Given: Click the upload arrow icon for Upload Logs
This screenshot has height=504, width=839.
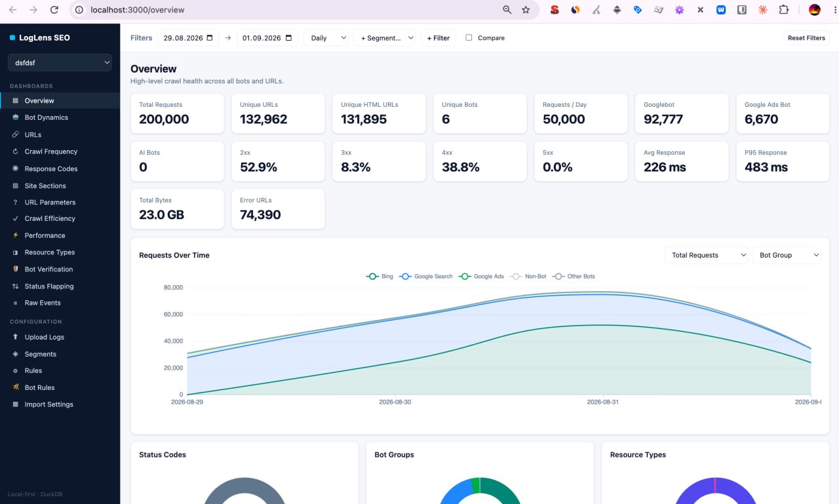Looking at the screenshot, I should point(16,337).
